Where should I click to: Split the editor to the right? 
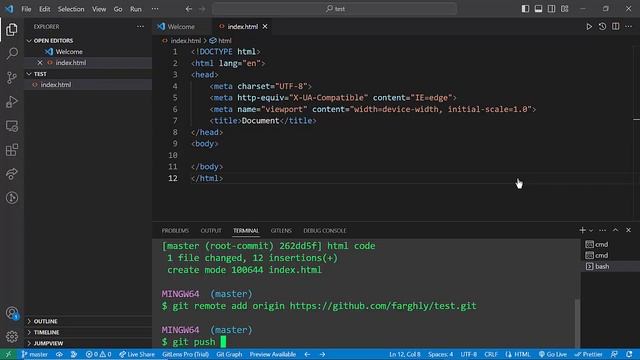click(616, 27)
